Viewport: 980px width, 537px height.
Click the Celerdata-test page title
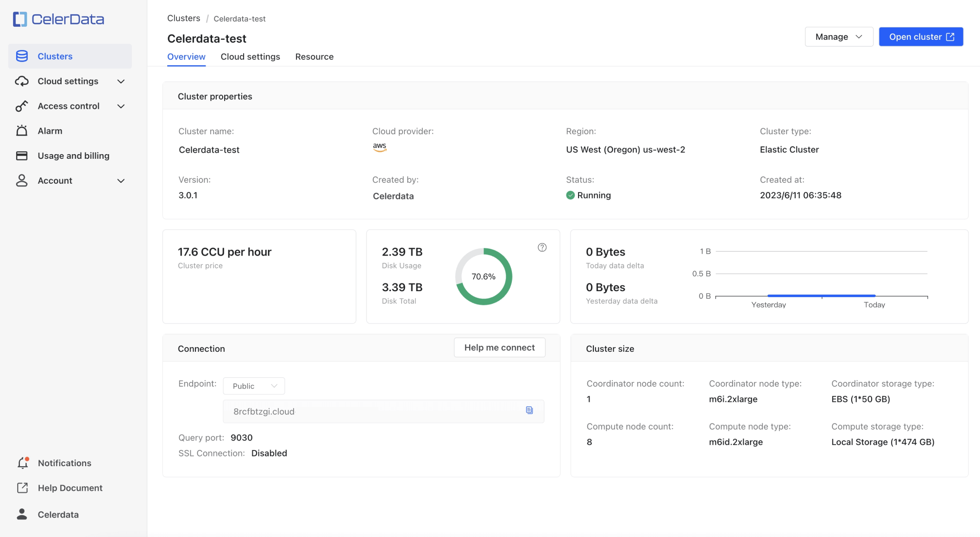point(207,38)
